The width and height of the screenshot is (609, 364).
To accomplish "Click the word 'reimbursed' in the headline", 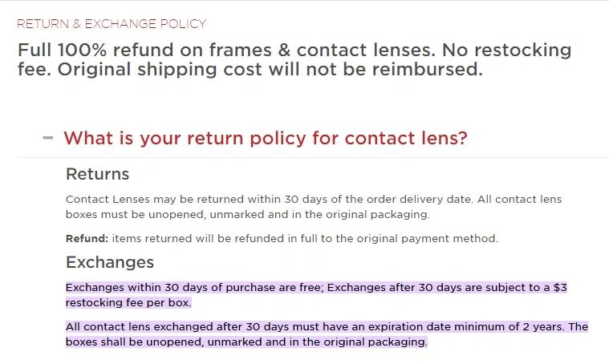I will pyautogui.click(x=427, y=70).
